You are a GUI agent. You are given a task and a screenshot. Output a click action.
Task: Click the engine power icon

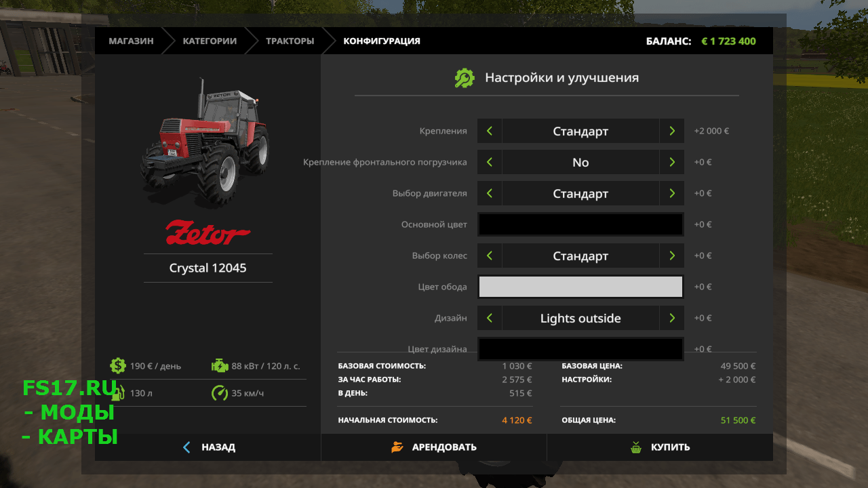(x=220, y=366)
